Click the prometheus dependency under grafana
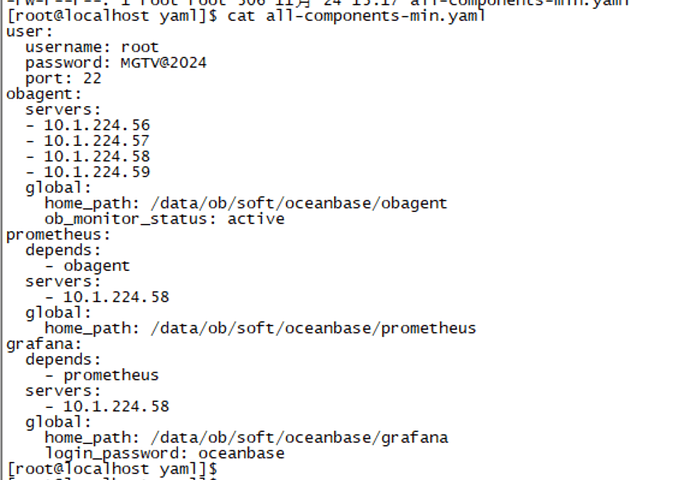Viewport: 690px width, 480px height. [111, 375]
